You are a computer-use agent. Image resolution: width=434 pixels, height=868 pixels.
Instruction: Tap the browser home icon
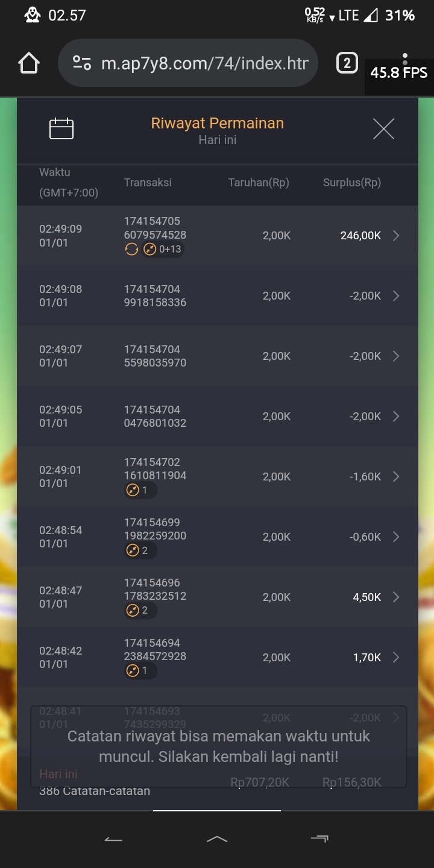coord(29,63)
